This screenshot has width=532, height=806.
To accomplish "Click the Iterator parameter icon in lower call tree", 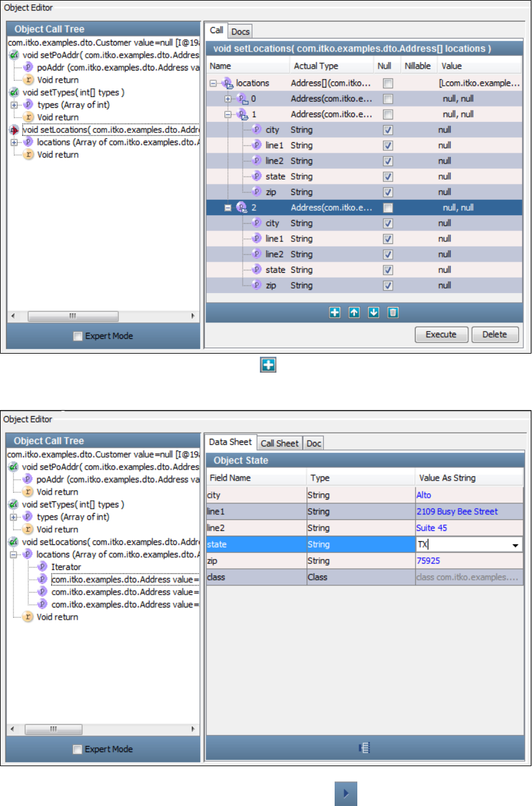I will (43, 567).
